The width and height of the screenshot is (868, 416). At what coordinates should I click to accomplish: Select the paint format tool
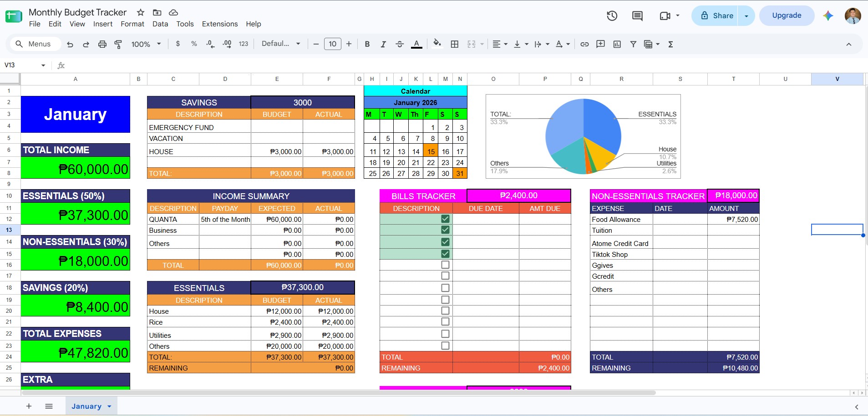118,44
